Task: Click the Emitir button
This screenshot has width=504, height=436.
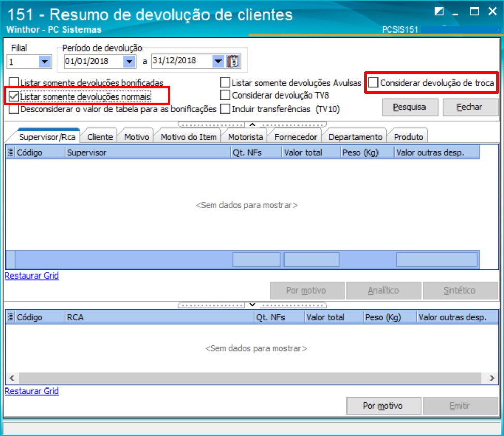Action: pos(460,406)
